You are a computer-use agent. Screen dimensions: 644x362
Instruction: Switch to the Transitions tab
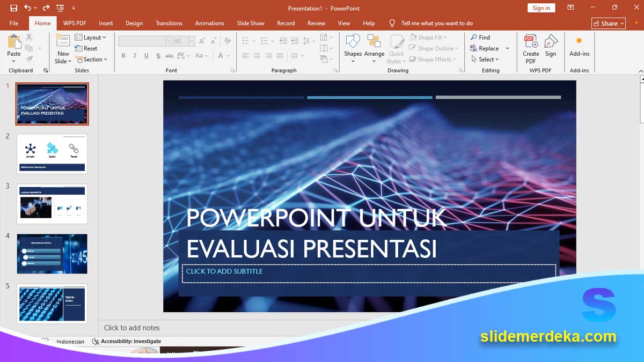coord(169,23)
